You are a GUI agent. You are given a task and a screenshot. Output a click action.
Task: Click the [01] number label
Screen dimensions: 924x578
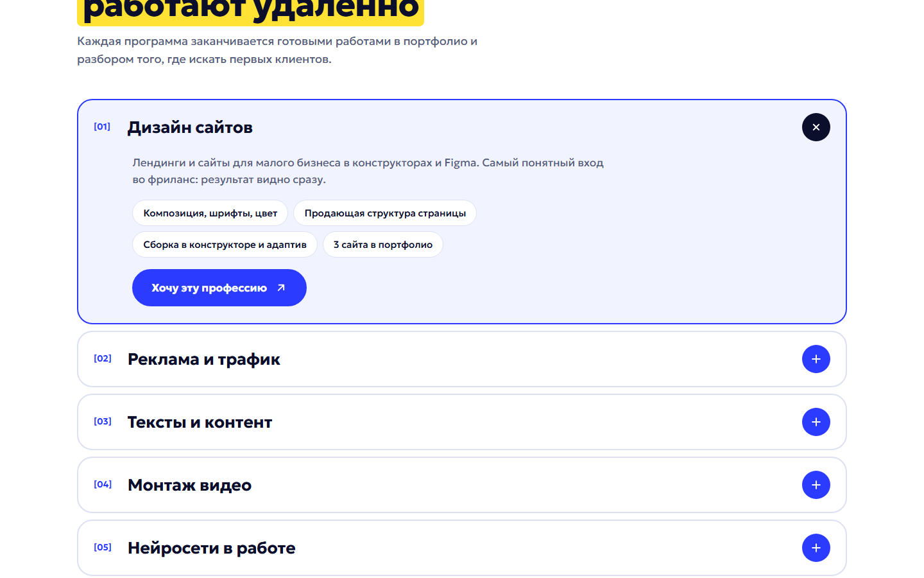pyautogui.click(x=102, y=127)
